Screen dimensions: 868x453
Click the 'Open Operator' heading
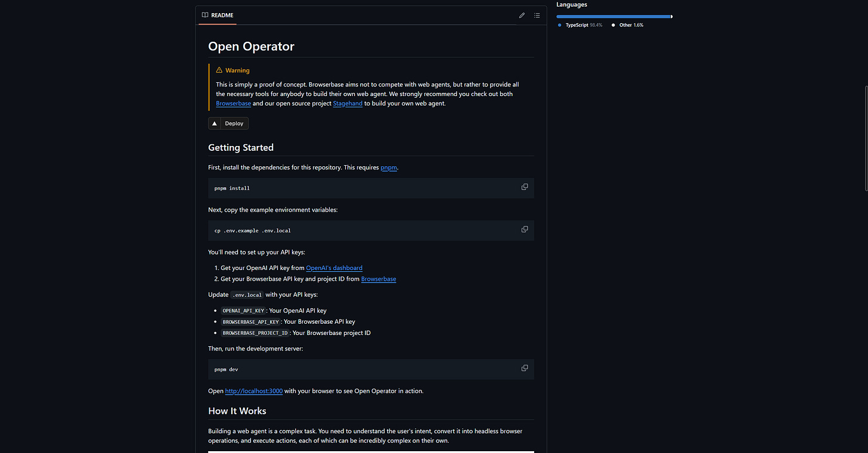coord(251,46)
